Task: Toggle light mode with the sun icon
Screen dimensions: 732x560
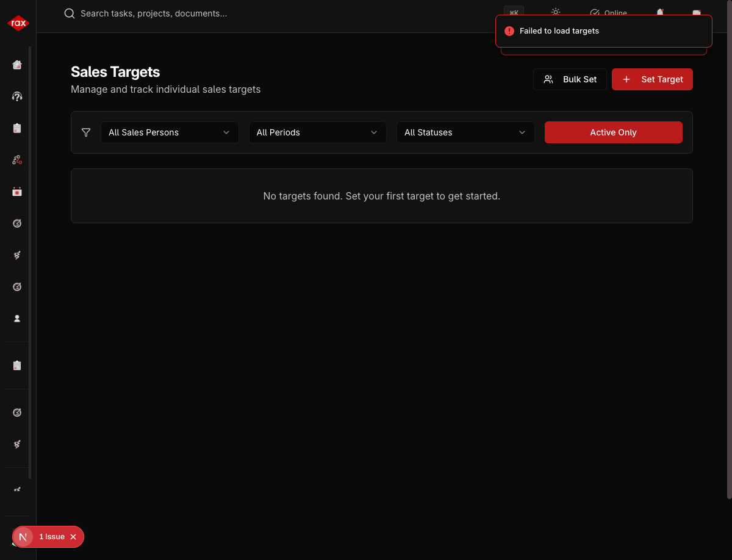Action: tap(555, 12)
